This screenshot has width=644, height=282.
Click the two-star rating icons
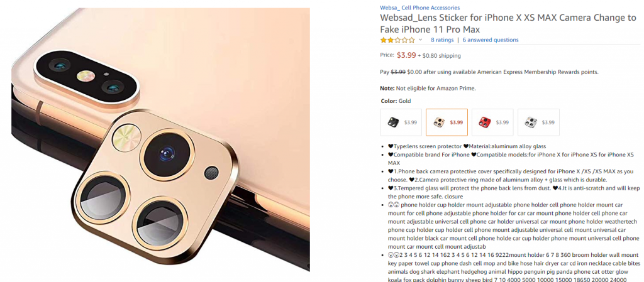coord(397,40)
